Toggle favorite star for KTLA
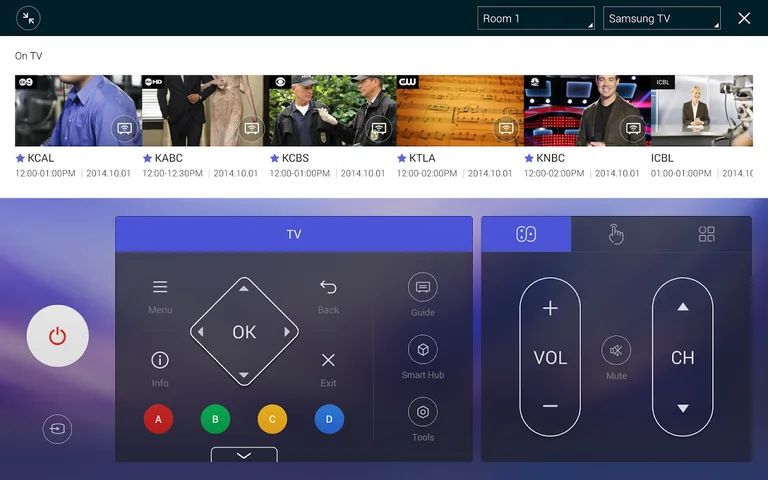Screen dimensions: 768x480 [402, 158]
